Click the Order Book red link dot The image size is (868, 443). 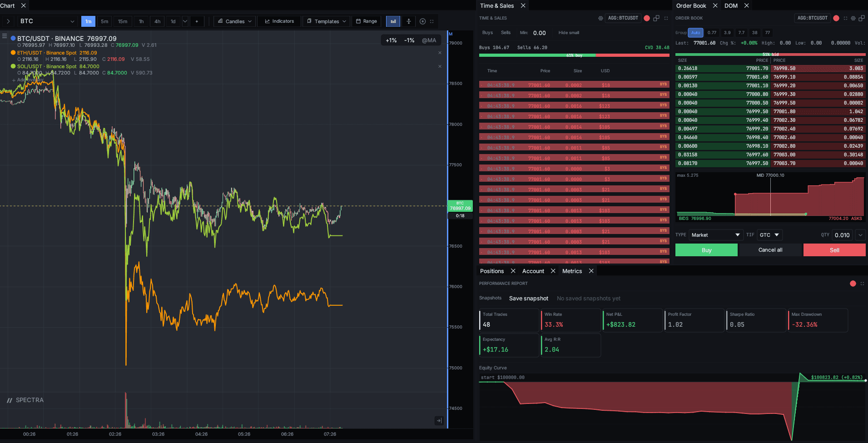pyautogui.click(x=836, y=18)
